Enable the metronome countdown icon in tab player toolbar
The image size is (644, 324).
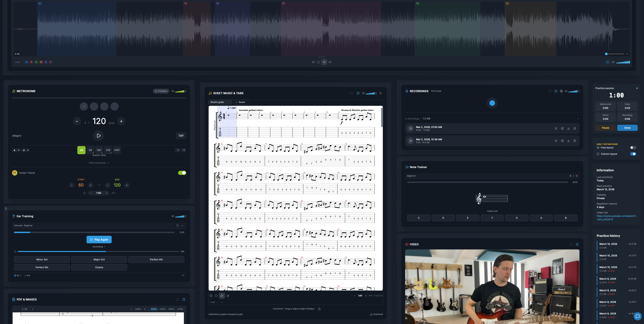point(211,296)
